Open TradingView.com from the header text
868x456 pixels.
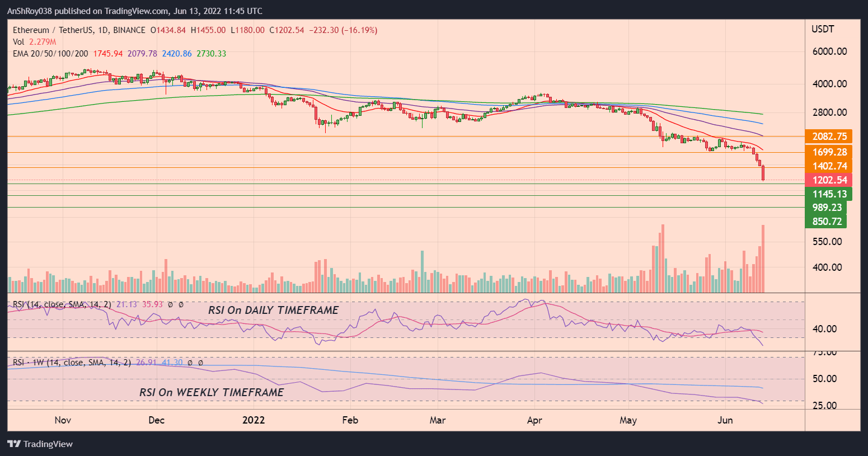point(134,11)
